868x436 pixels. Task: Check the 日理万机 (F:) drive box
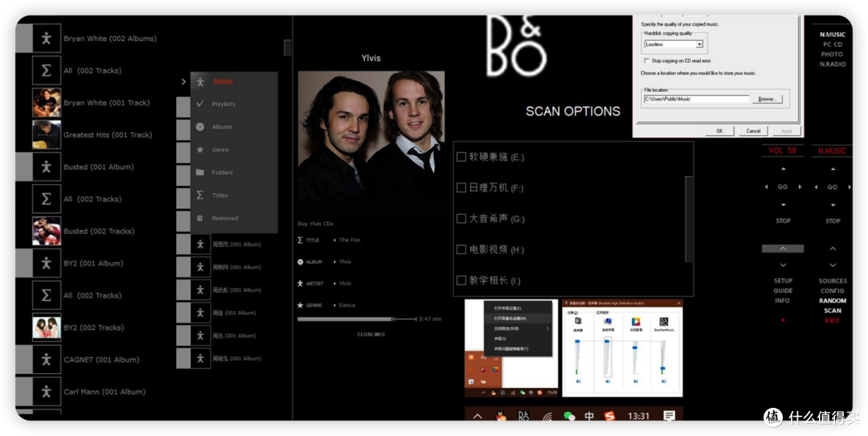pos(461,187)
